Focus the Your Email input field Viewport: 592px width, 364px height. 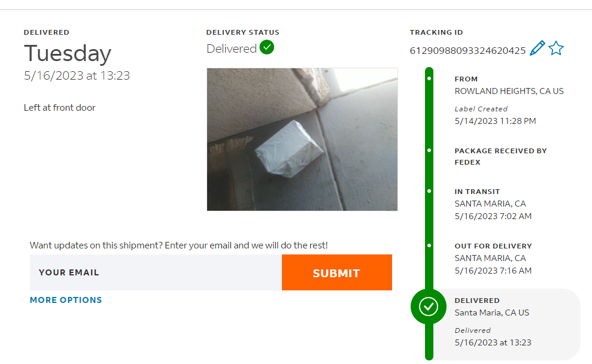tap(156, 272)
